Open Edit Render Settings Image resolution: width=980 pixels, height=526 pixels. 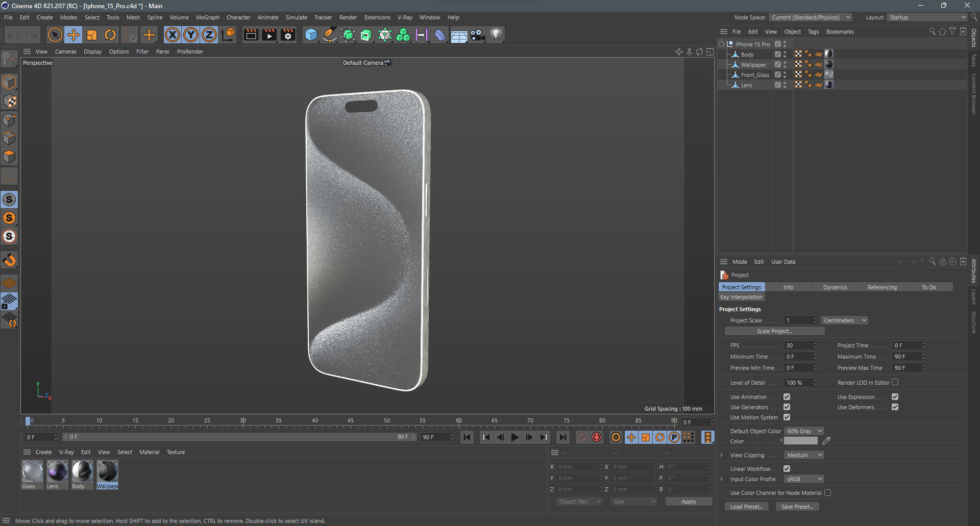click(x=288, y=35)
